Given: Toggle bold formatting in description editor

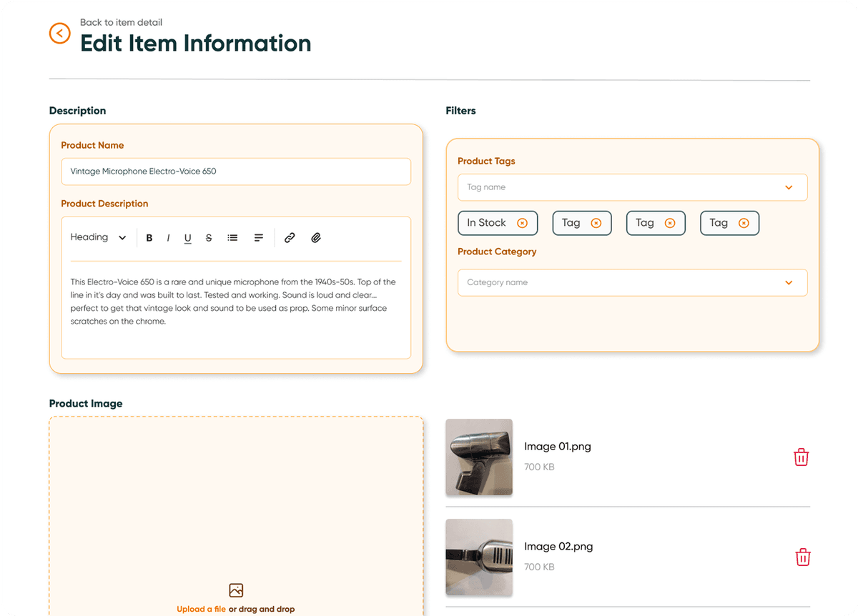Looking at the screenshot, I should tap(149, 238).
